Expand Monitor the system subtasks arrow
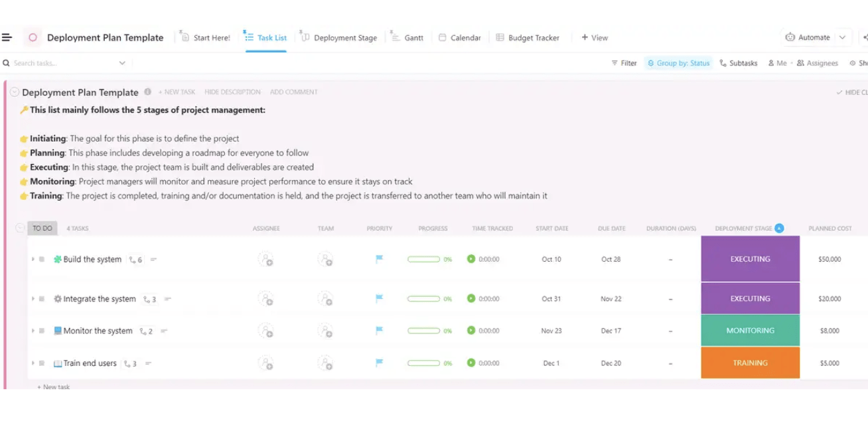 (x=33, y=331)
